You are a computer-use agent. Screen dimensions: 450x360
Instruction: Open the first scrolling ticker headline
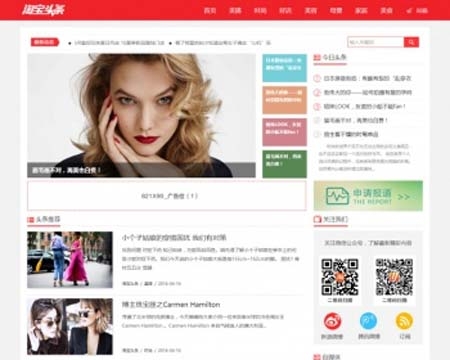(119, 43)
